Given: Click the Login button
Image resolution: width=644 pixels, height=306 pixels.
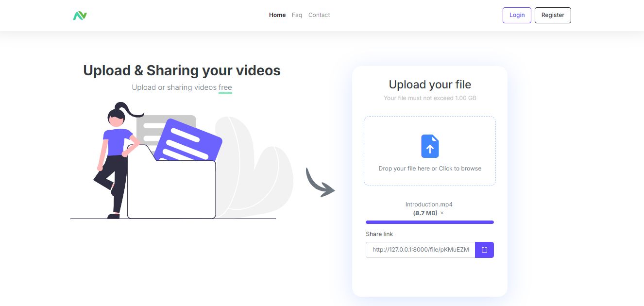Looking at the screenshot, I should coord(517,15).
